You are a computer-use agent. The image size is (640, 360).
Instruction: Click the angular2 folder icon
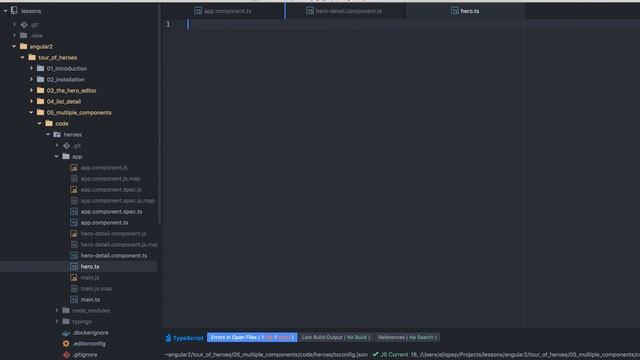pos(24,47)
